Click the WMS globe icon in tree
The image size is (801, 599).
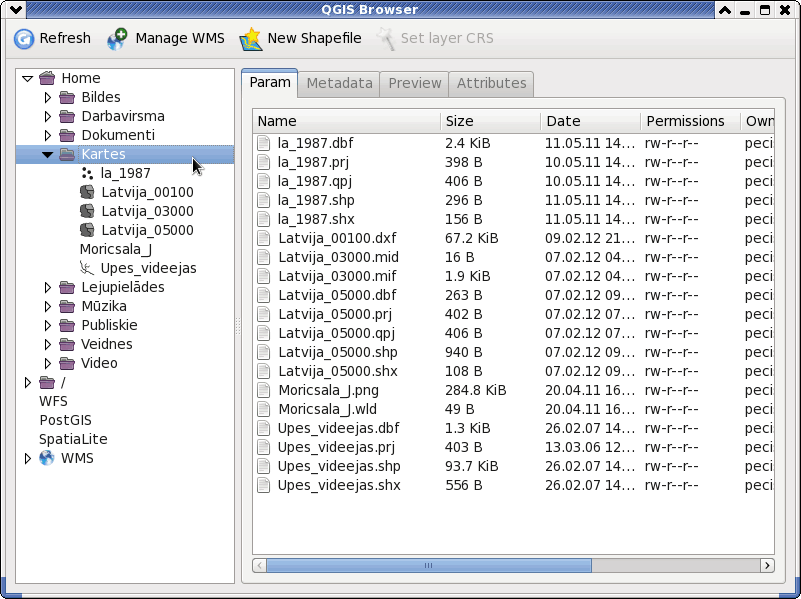click(47, 458)
